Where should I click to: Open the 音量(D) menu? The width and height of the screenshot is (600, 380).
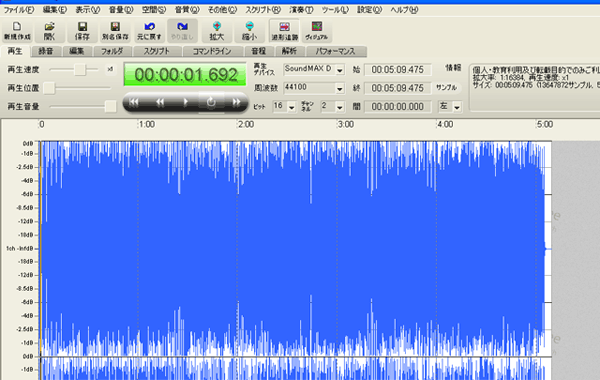click(121, 10)
